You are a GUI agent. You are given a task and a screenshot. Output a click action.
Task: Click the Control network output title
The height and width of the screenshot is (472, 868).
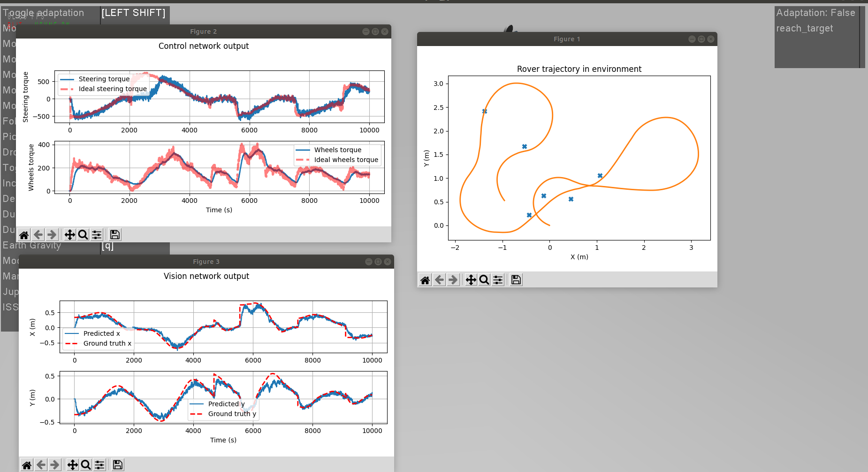click(204, 46)
